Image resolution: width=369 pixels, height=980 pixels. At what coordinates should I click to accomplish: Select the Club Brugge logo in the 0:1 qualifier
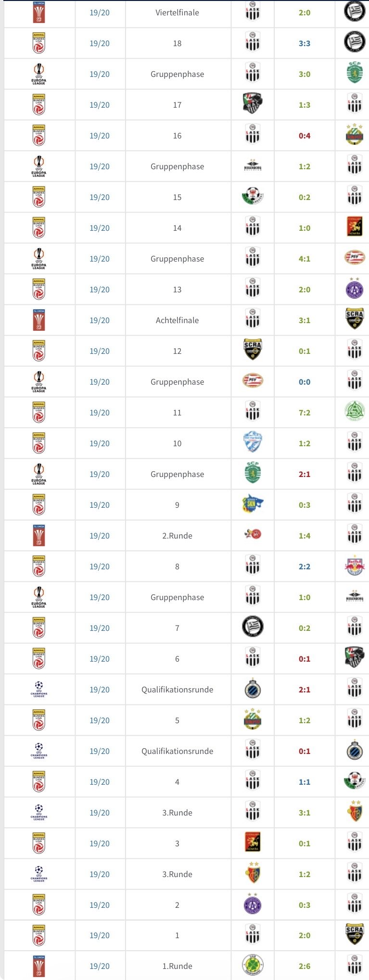tap(355, 751)
